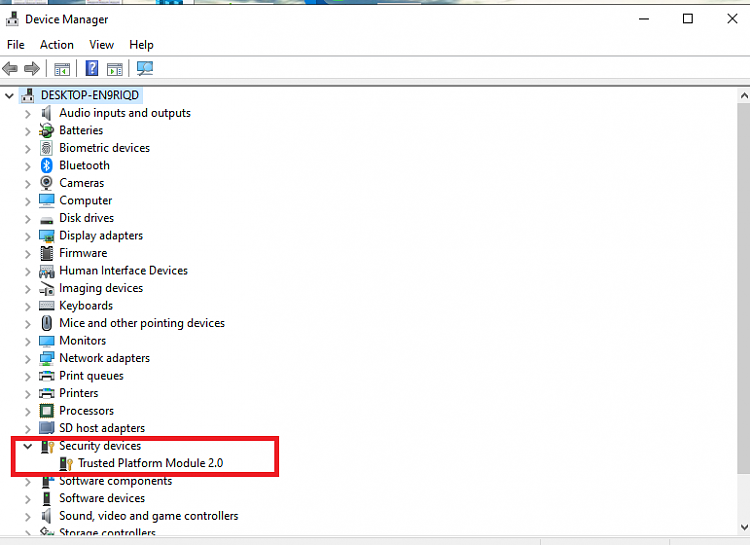Click the Imaging devices icon

[x=46, y=289]
